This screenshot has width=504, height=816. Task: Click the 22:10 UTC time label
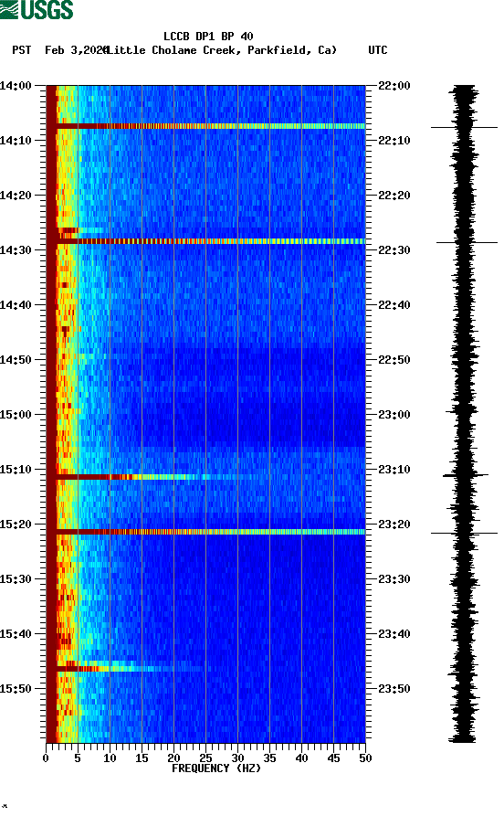(x=394, y=141)
